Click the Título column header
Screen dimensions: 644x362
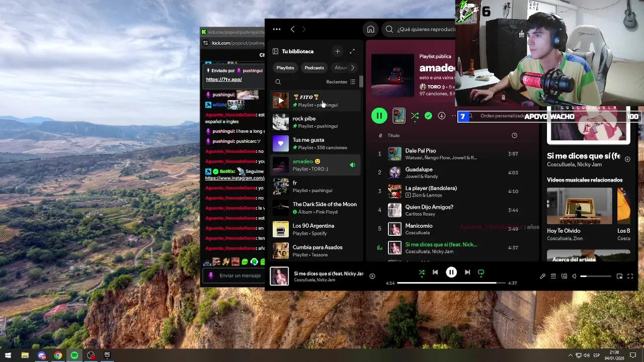pyautogui.click(x=393, y=135)
